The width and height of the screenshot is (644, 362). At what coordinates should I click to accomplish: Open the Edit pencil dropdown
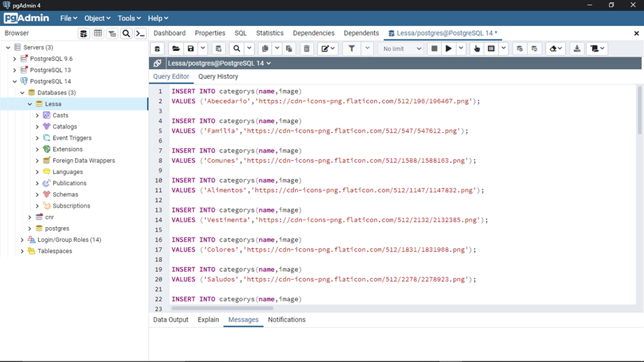click(328, 49)
